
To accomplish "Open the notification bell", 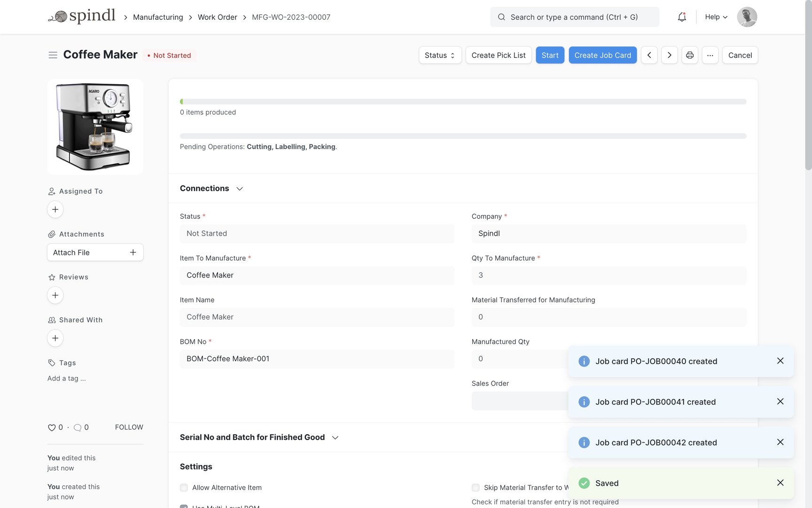I will tap(682, 17).
